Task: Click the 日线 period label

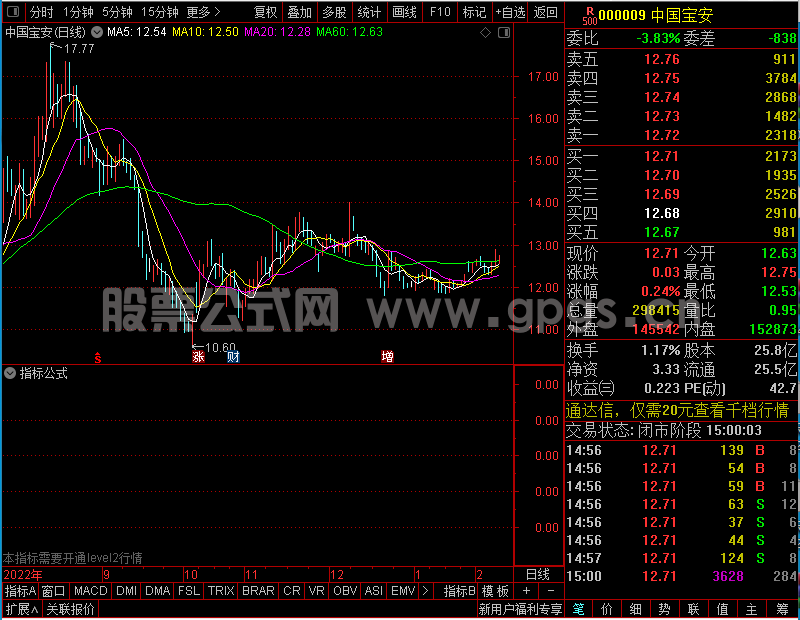Action: pyautogui.click(x=538, y=575)
